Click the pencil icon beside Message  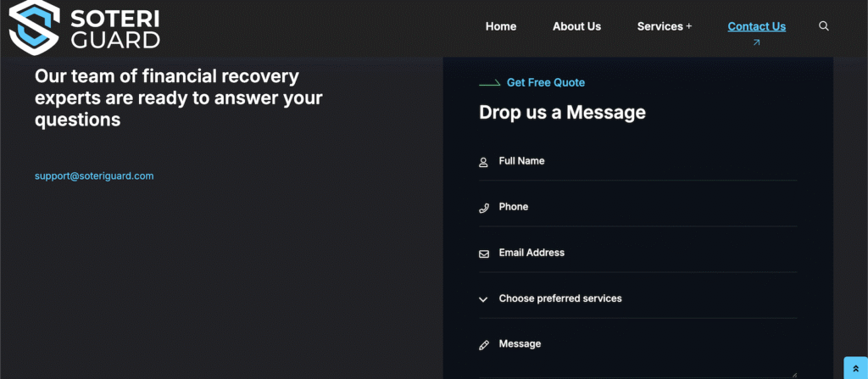point(484,345)
